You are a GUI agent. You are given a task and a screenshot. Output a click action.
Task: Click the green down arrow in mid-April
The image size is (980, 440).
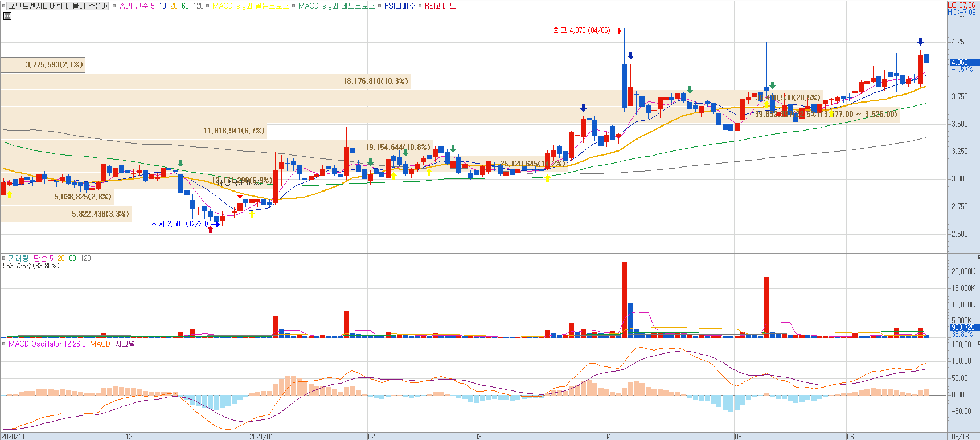coord(690,89)
